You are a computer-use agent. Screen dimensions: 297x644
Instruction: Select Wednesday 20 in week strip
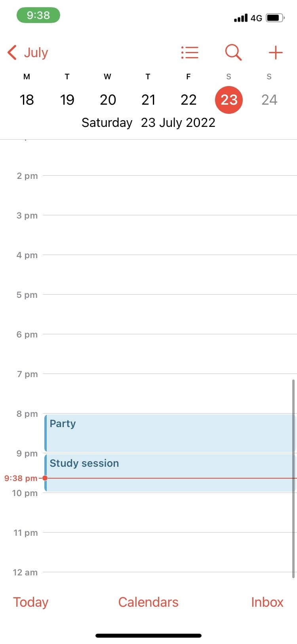(108, 100)
